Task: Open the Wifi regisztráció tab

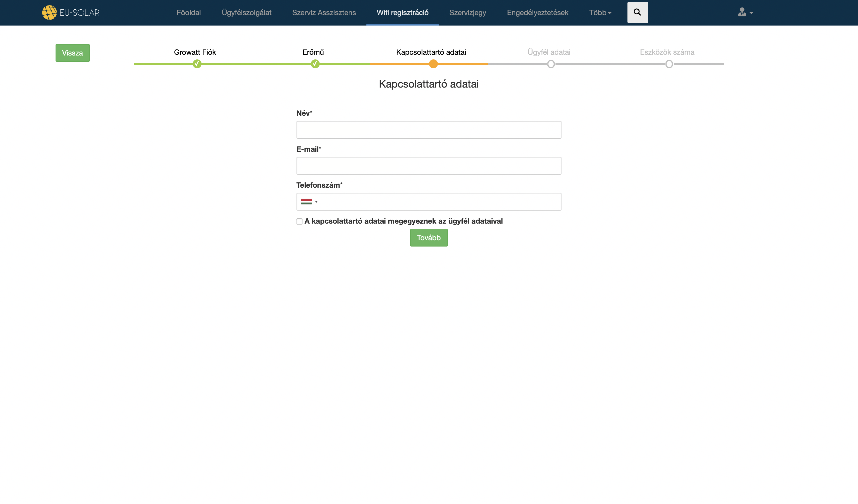Action: pos(402,13)
